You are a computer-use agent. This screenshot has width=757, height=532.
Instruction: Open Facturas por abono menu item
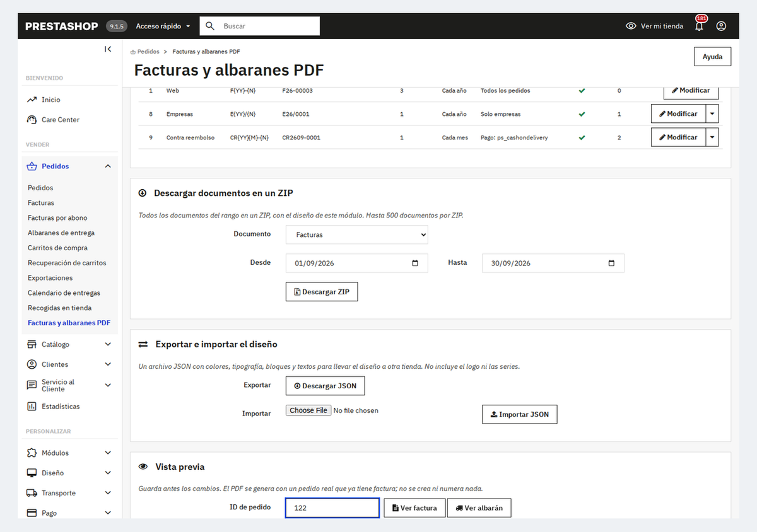(57, 218)
